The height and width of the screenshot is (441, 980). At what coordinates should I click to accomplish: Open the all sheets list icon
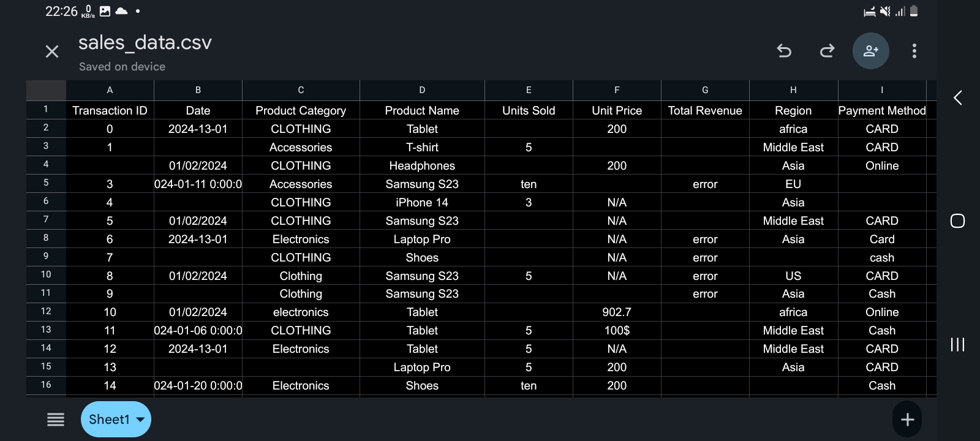(56, 420)
